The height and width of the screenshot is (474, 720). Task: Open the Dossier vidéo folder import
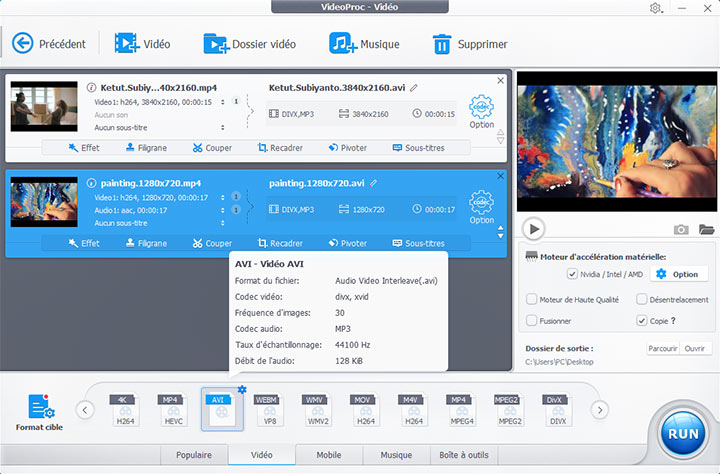[215, 44]
